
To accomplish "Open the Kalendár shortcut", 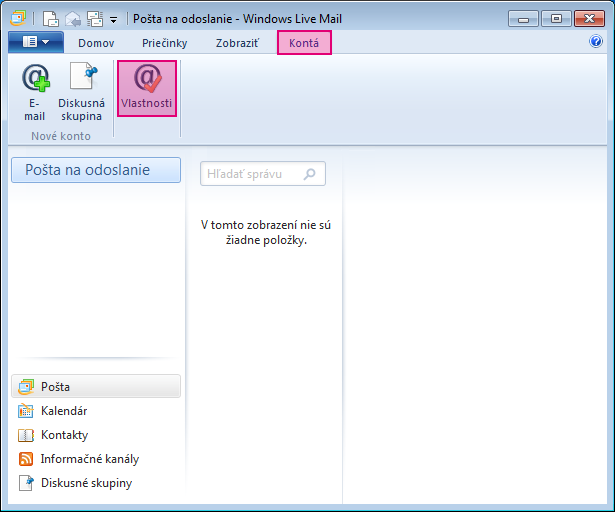I will pos(96,411).
